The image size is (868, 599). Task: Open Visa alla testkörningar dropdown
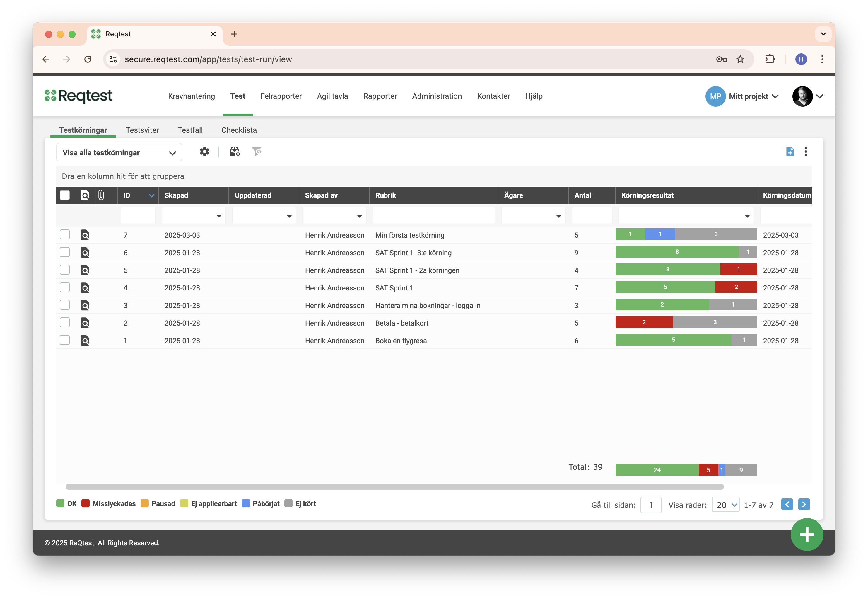[119, 153]
